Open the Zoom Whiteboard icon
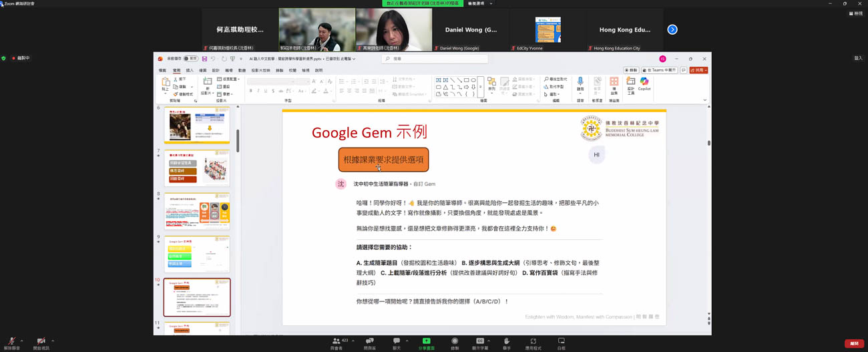The width and height of the screenshot is (868, 352). [561, 341]
